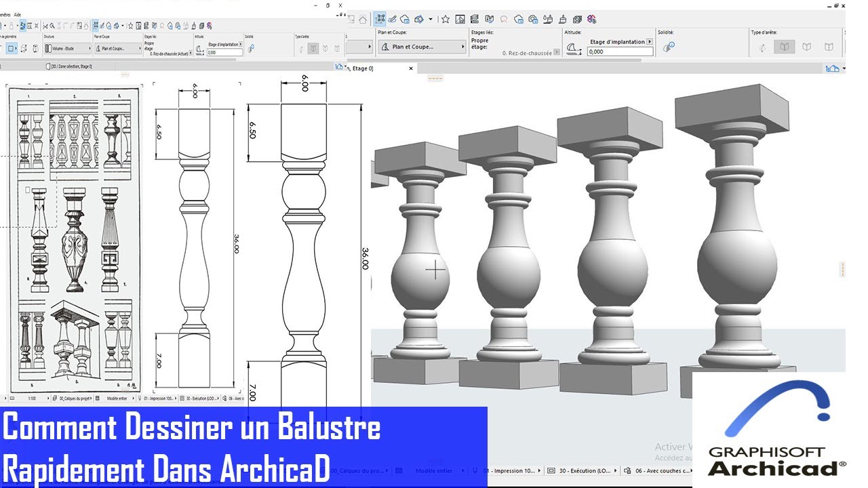Click the view icon at right end of left window tab bar
The width and height of the screenshot is (868, 488).
pos(340,66)
